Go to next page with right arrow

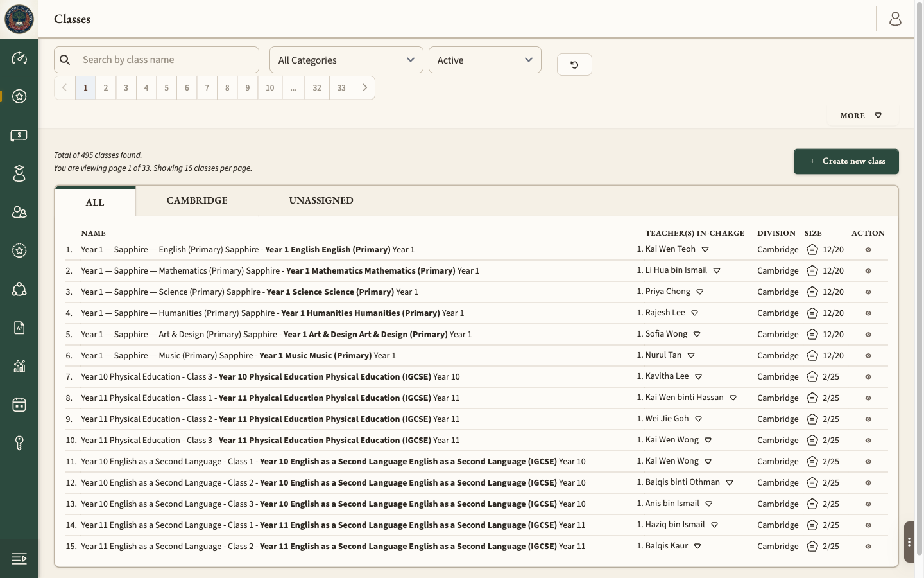(x=364, y=88)
